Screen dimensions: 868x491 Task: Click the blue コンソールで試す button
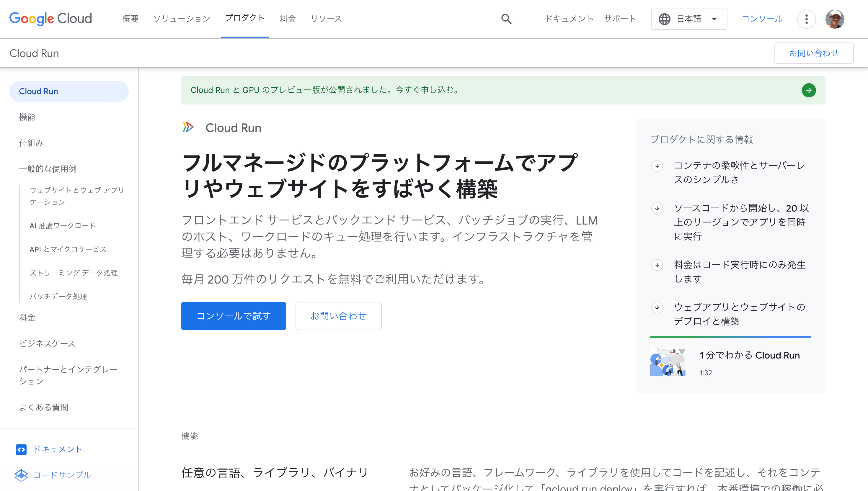coord(234,316)
